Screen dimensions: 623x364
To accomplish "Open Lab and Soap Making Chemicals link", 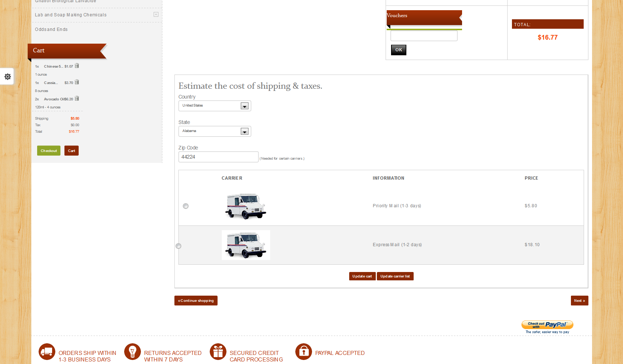I will (71, 15).
